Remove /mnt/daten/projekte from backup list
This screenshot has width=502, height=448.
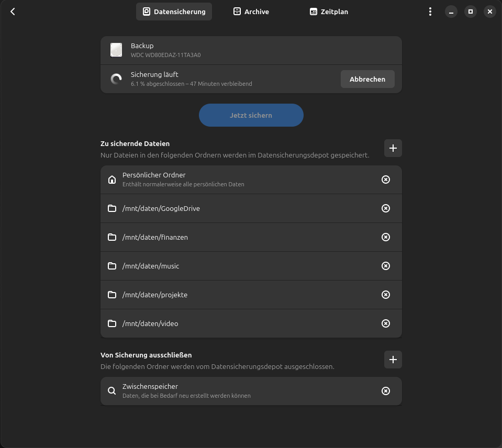pos(386,295)
